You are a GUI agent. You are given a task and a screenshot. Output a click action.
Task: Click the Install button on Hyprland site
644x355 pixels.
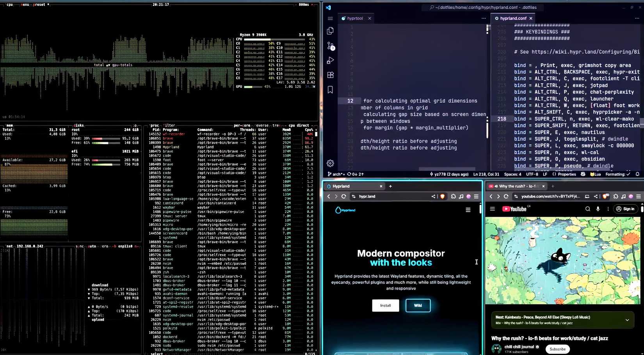pos(386,305)
